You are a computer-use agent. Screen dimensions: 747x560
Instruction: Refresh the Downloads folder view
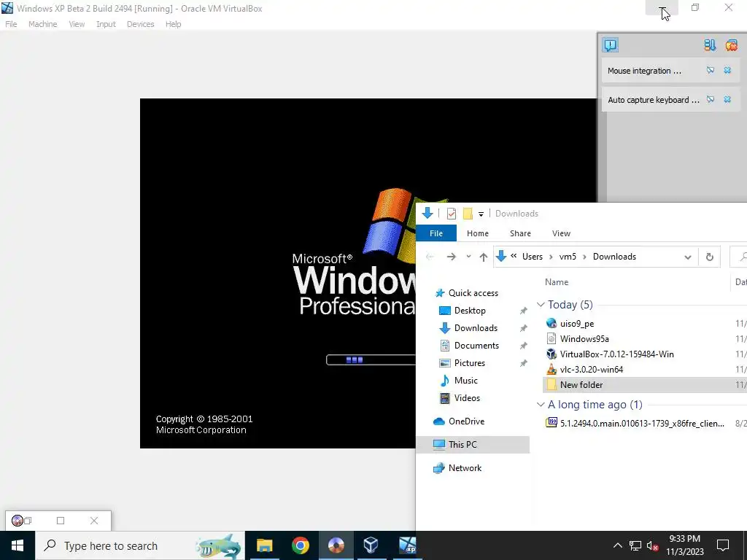click(x=709, y=257)
